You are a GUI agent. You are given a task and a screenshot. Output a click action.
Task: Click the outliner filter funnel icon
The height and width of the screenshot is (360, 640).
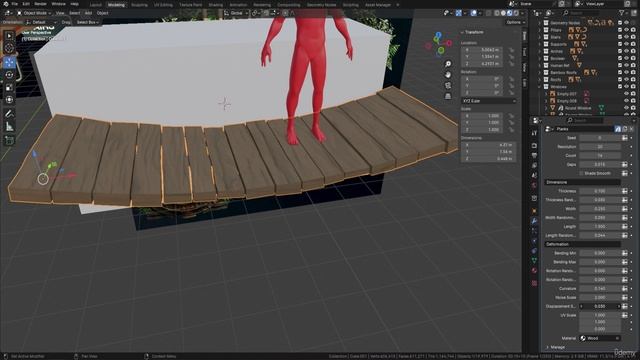click(x=622, y=13)
